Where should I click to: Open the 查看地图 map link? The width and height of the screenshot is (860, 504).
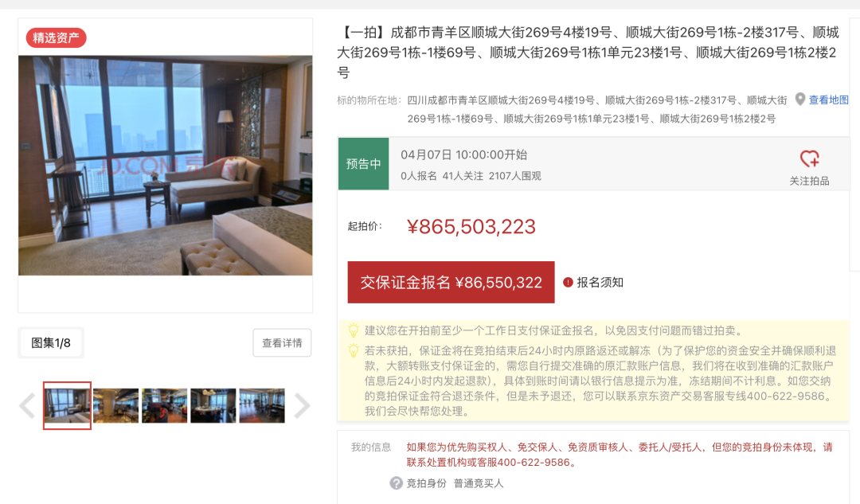coord(828,100)
